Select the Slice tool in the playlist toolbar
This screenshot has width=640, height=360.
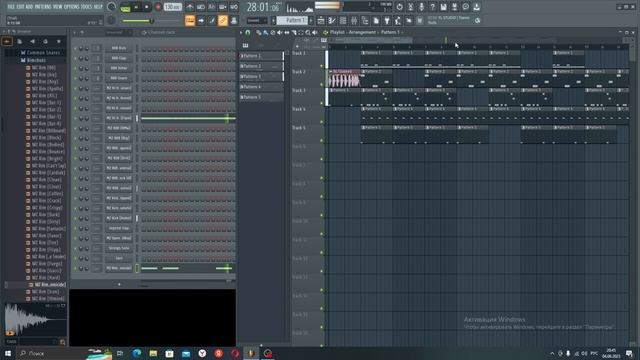pos(293,32)
